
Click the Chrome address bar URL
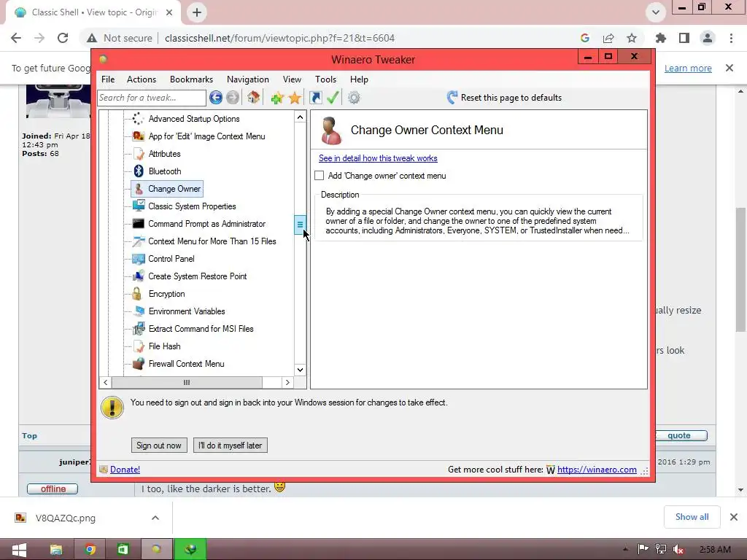[x=279, y=38]
